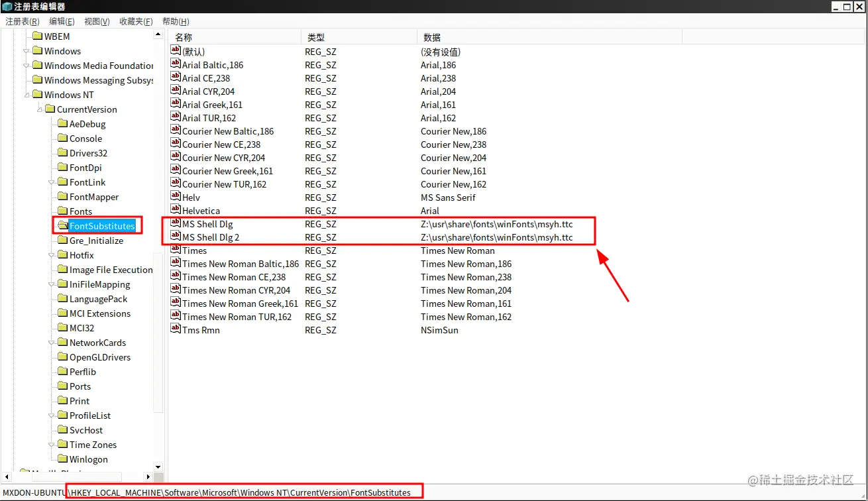The height and width of the screenshot is (501, 868).
Task: Sort by the 类型 column header
Action: coord(359,38)
